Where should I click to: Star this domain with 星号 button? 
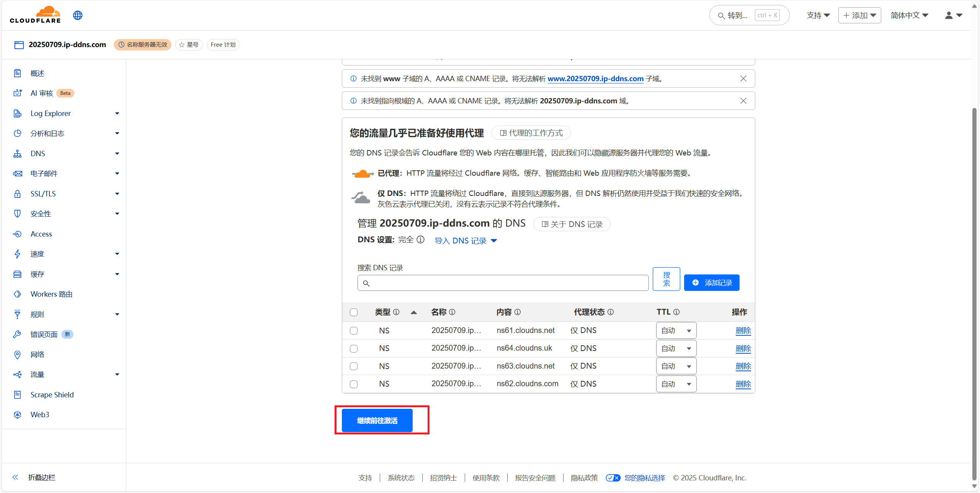point(189,45)
